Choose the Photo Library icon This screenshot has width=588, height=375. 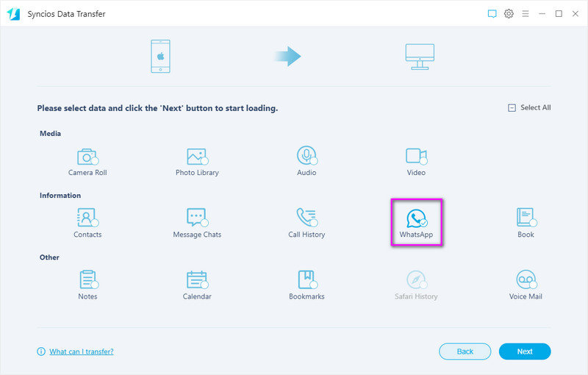197,157
